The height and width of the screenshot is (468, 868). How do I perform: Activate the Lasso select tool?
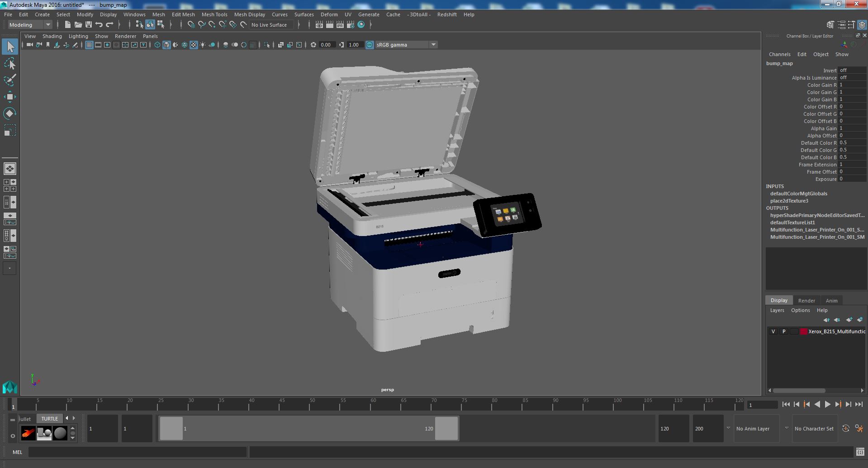10,63
